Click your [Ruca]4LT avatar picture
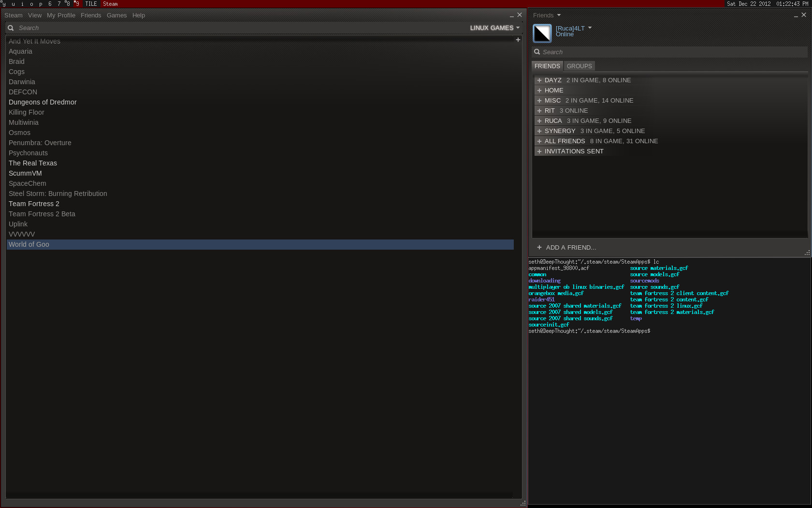Screen dimensions: 812x508 pyautogui.click(x=542, y=33)
